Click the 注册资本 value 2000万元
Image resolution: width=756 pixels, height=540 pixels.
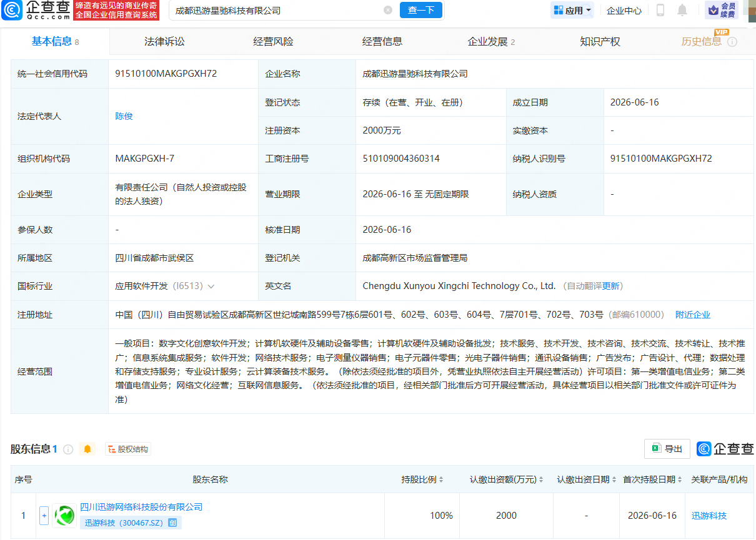click(x=382, y=130)
